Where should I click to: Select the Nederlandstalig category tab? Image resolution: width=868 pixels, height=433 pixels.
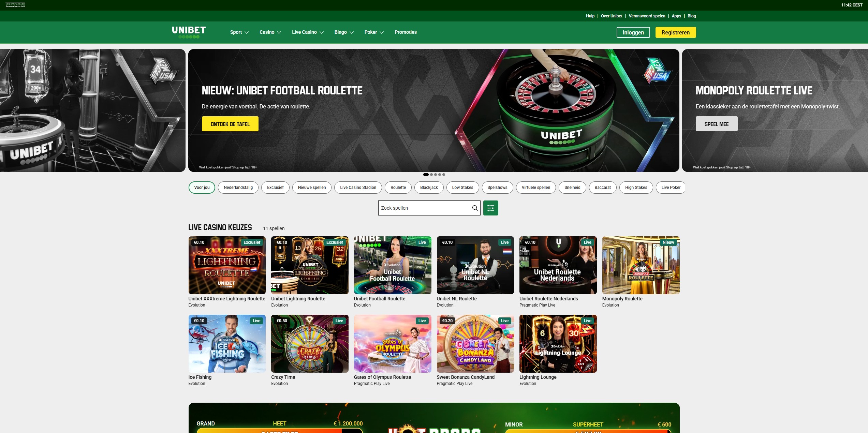click(238, 188)
